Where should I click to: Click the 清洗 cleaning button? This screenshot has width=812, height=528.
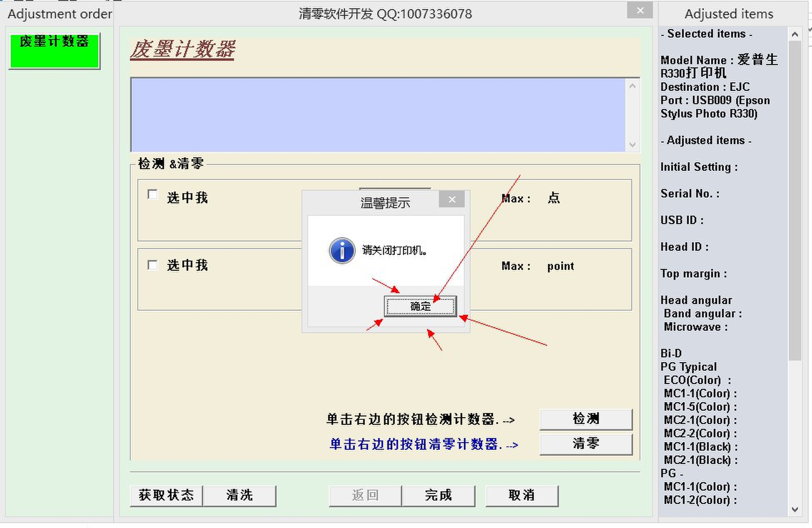(239, 495)
